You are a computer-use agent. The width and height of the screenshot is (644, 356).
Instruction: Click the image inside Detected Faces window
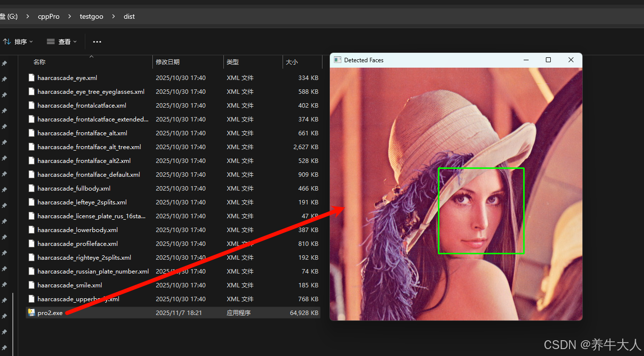point(456,194)
